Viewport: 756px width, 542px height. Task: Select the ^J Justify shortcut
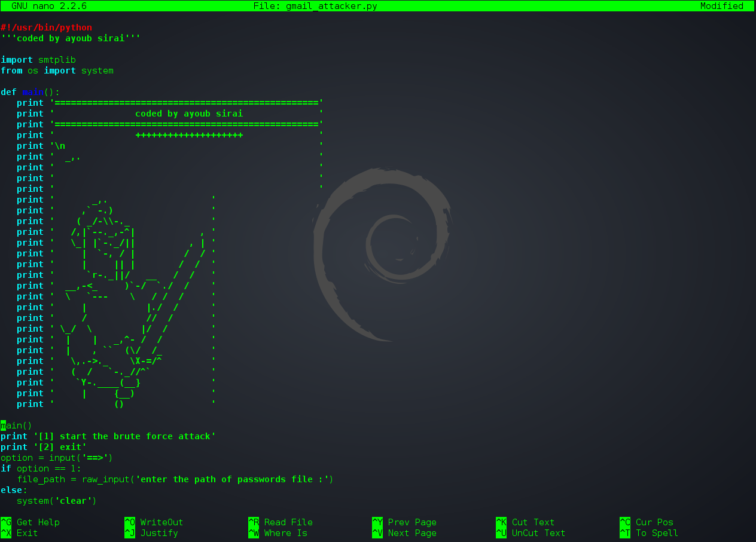tap(151, 533)
